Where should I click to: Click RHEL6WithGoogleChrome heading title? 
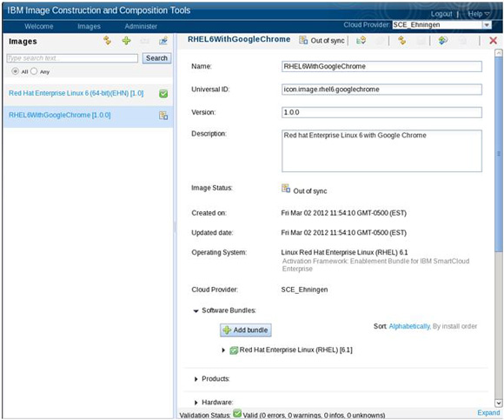[x=239, y=39]
